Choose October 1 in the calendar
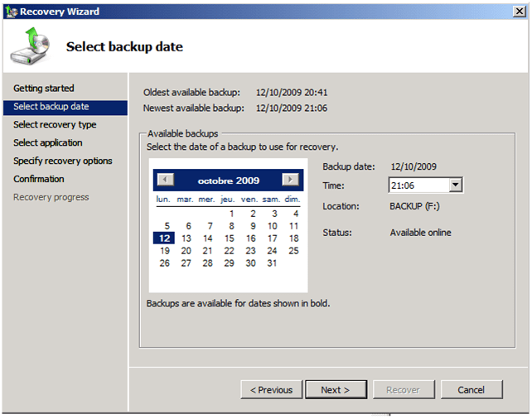532x419 pixels. click(x=231, y=214)
